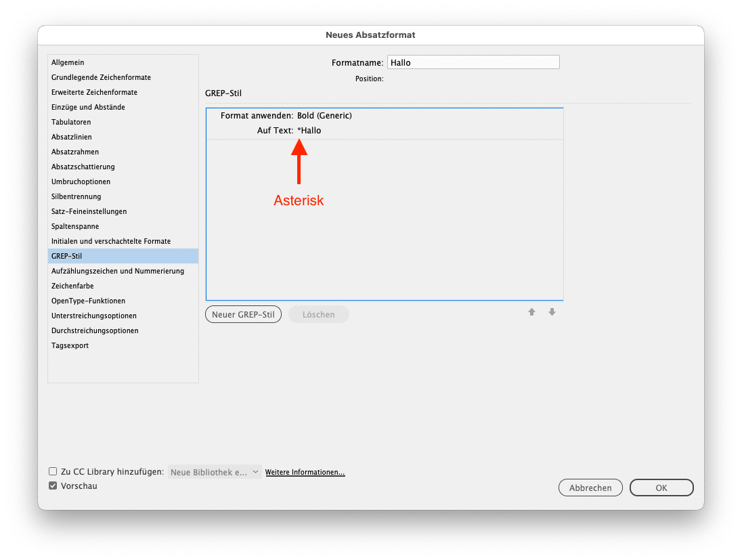742x560 pixels.
Task: Enable the 'Zu CC Library hinzufügen' checkbox
Action: pos(53,471)
